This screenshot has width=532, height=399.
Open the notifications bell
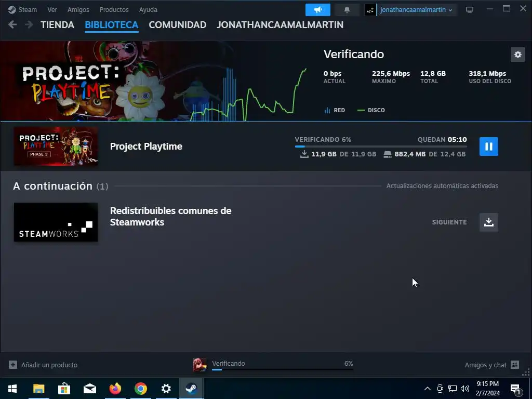347,10
